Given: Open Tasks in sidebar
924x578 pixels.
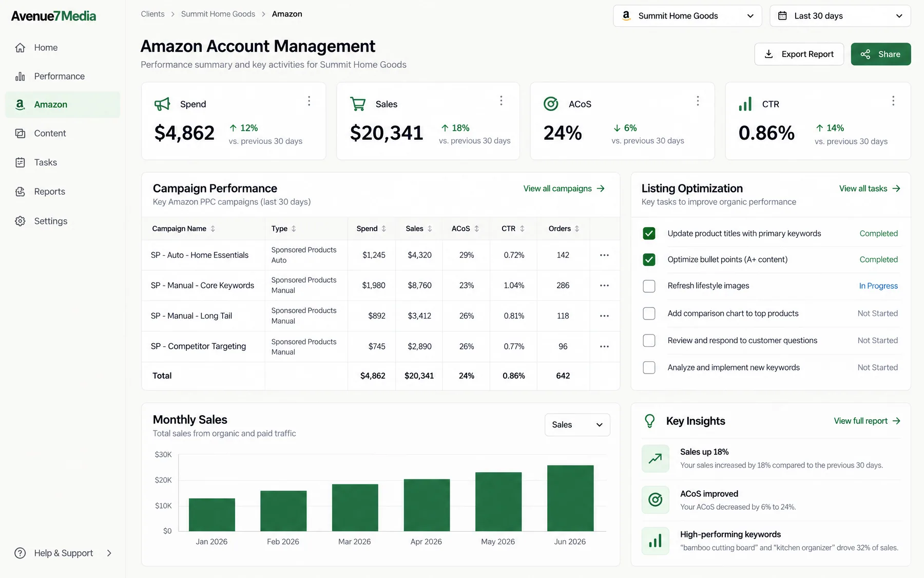Looking at the screenshot, I should pos(63,162).
